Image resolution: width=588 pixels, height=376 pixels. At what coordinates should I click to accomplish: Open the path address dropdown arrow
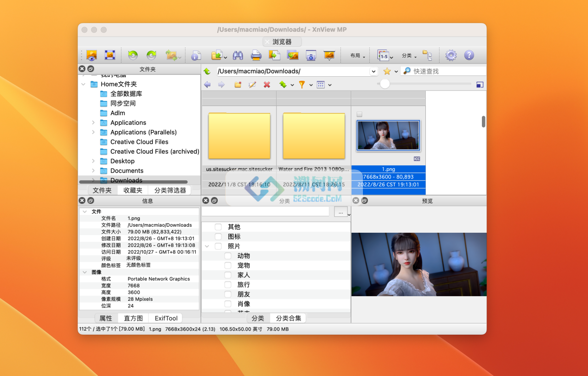click(373, 71)
